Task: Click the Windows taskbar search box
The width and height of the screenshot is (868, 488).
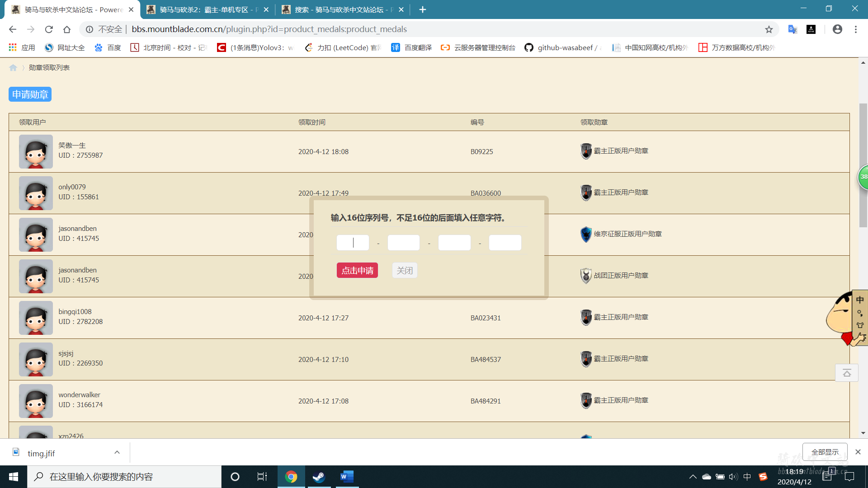Action: (x=124, y=477)
